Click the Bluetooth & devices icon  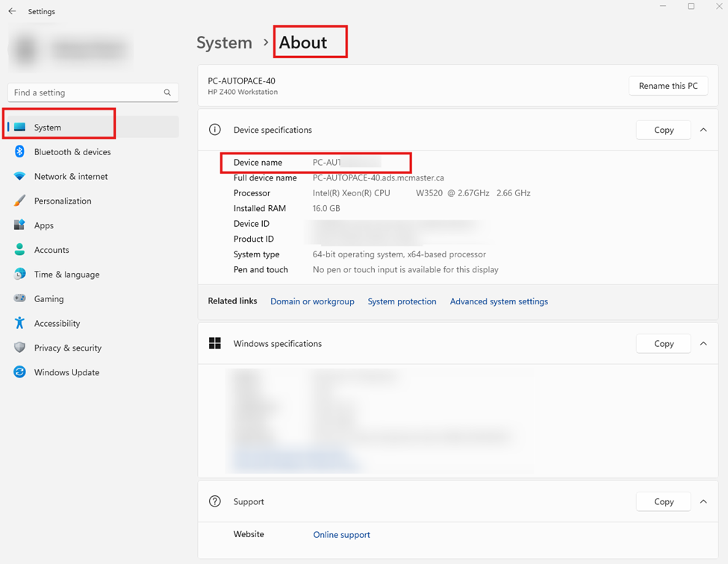click(x=20, y=152)
